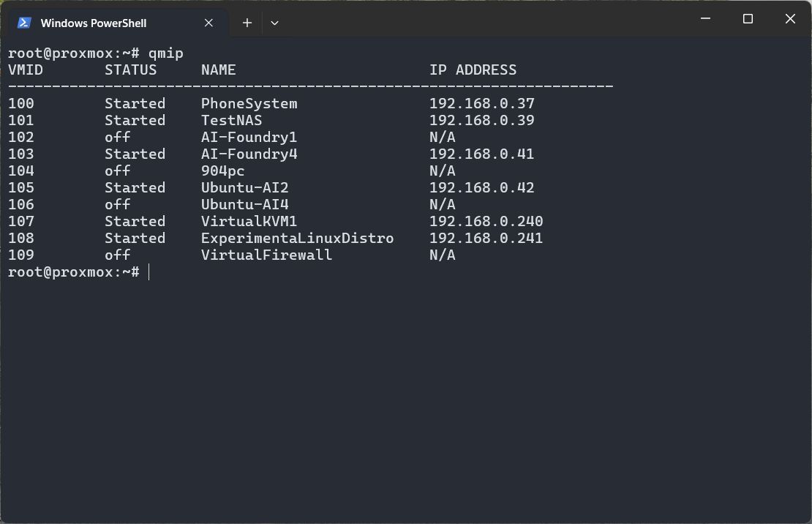Click VMID 101 in the table

pos(21,120)
